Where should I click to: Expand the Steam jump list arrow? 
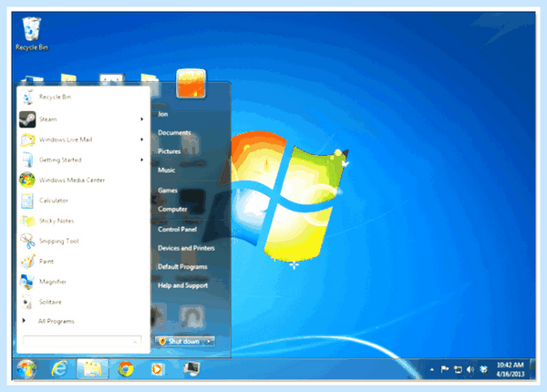[141, 119]
